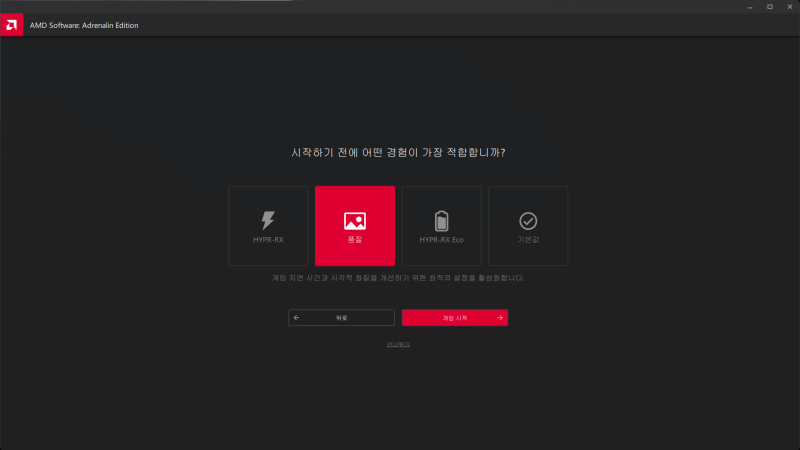Go back with the 뒤로 button
800x450 pixels.
(x=341, y=317)
